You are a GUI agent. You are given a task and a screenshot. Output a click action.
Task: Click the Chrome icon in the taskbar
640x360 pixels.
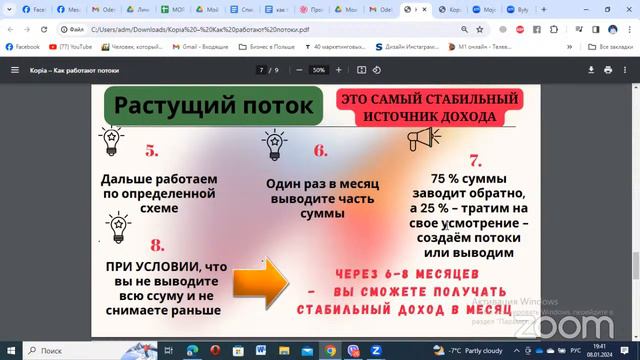pos(330,351)
